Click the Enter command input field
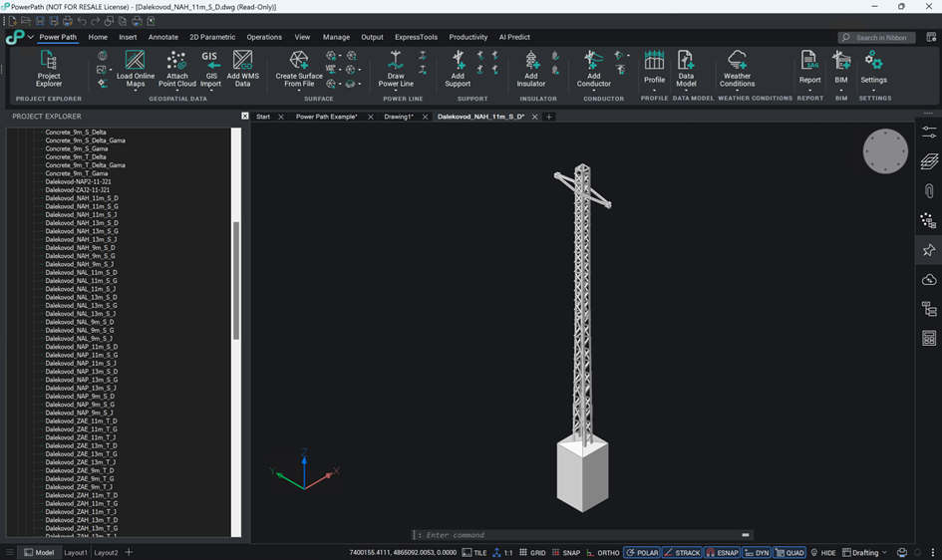The width and height of the screenshot is (942, 560). coord(578,535)
